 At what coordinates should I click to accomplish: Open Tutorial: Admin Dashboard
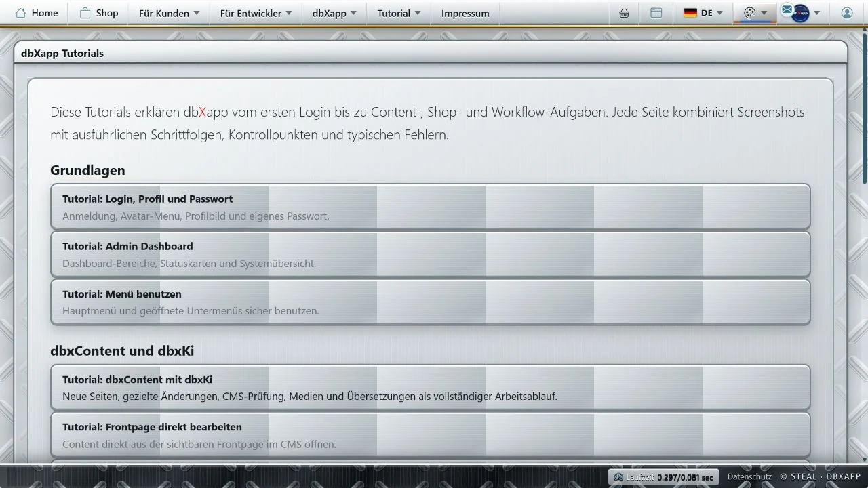click(431, 254)
